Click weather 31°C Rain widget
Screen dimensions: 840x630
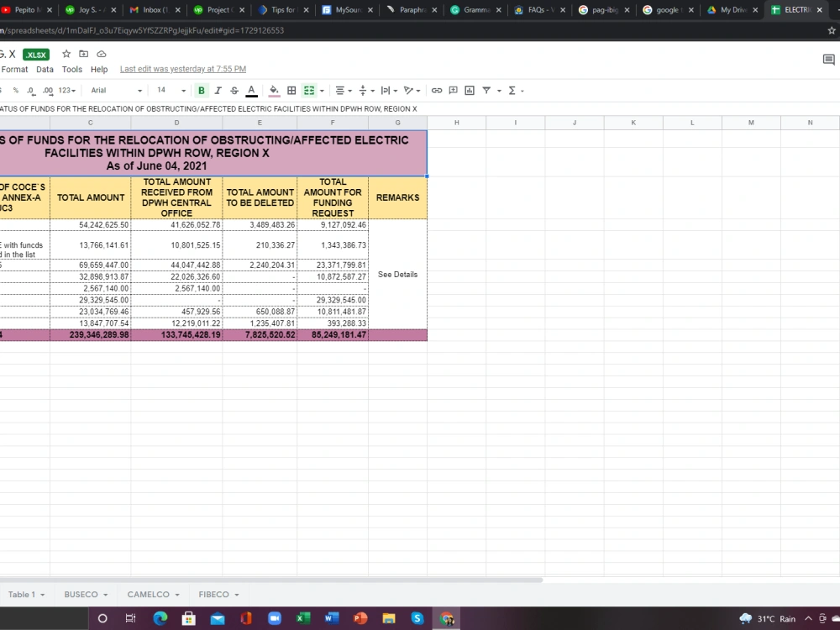coord(767,619)
